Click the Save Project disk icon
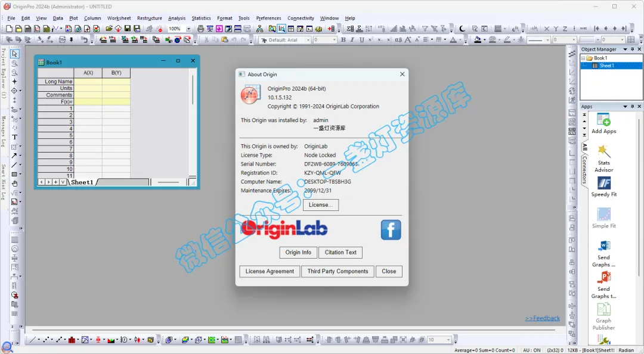This screenshot has width=644, height=354. tap(128, 29)
